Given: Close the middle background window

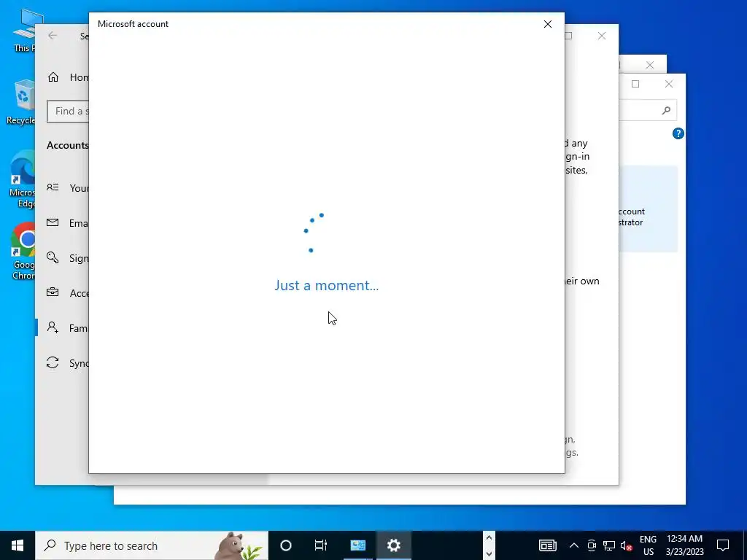Looking at the screenshot, I should (x=650, y=65).
